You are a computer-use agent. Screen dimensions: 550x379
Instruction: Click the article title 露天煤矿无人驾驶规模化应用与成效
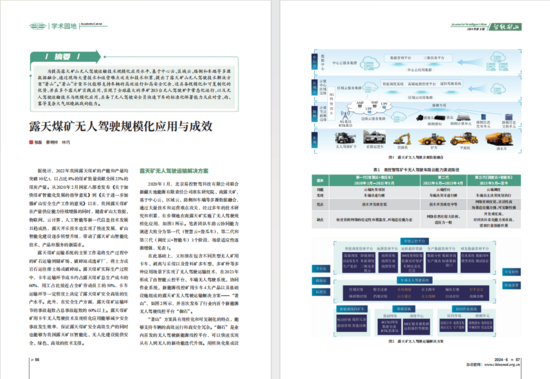click(x=121, y=126)
